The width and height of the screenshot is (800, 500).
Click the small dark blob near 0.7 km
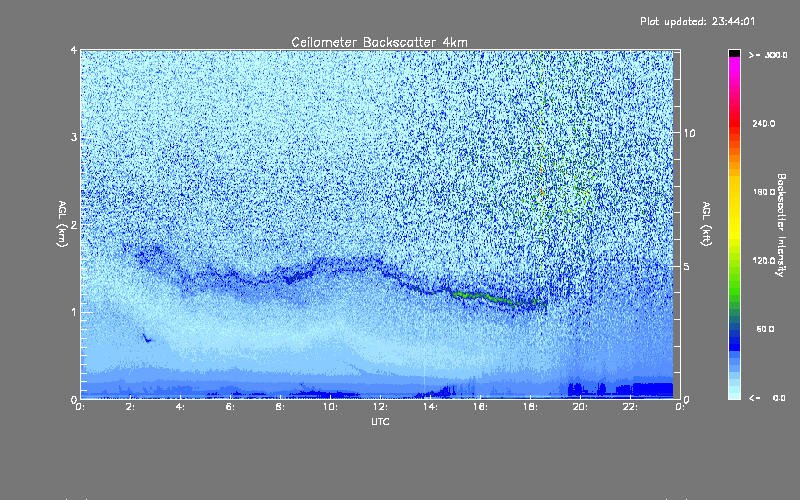click(x=146, y=338)
